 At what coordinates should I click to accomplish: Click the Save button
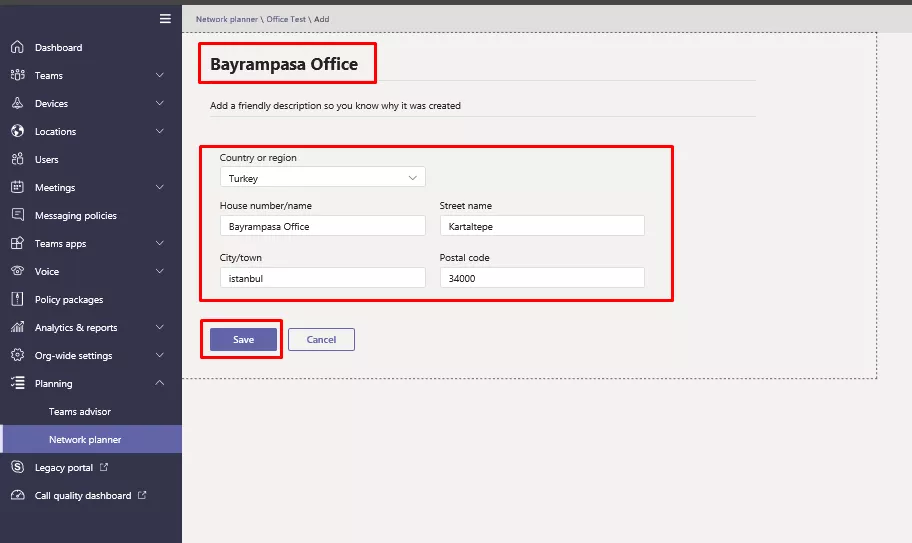(243, 340)
